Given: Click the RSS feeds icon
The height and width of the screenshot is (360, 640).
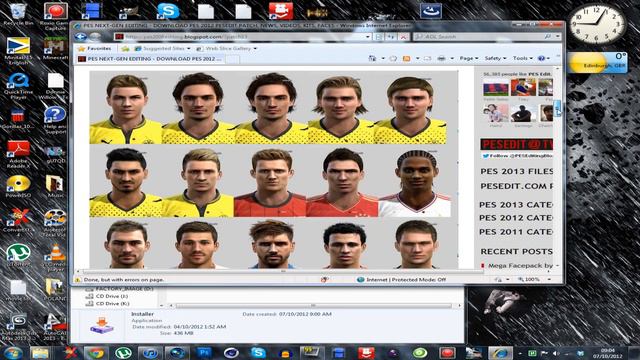Looking at the screenshot, I should pos(406,58).
